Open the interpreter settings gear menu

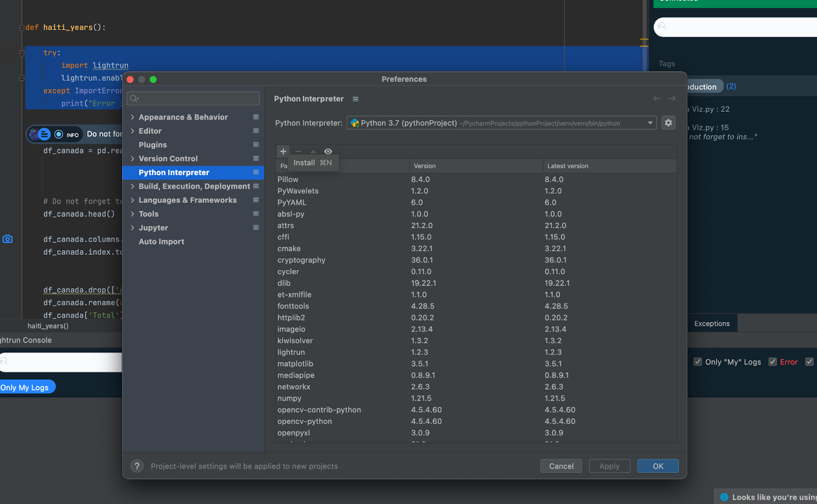[x=668, y=123]
